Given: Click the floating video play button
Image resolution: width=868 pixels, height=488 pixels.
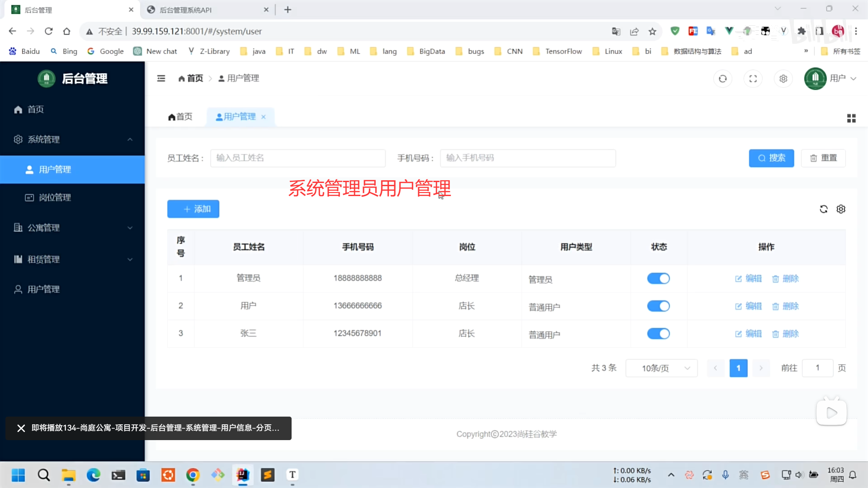Looking at the screenshot, I should click(x=831, y=413).
